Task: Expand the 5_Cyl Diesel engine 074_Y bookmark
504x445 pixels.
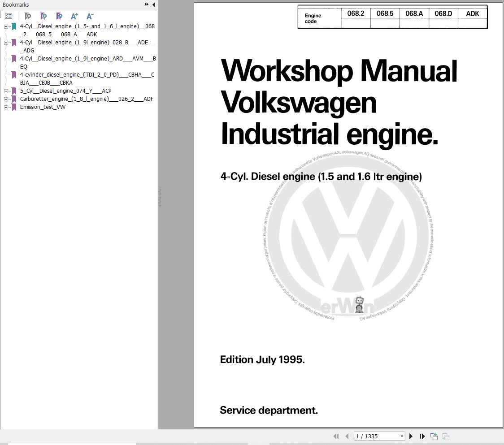Action: (6, 91)
